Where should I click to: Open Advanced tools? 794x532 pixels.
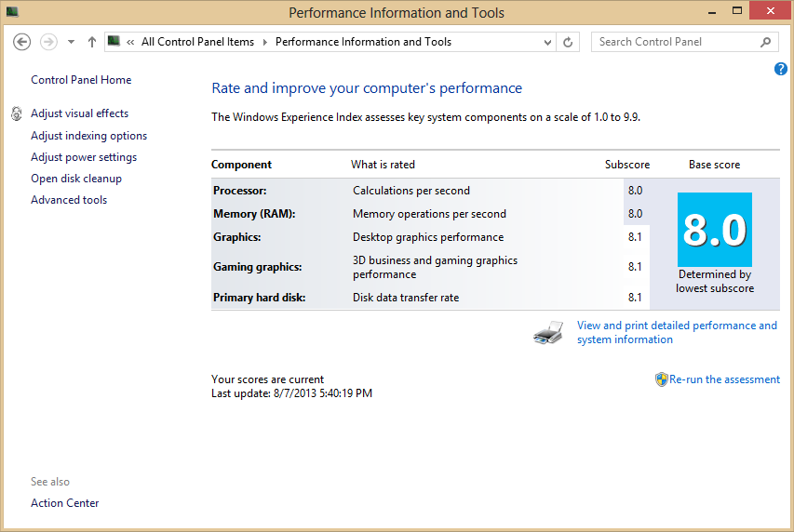pyautogui.click(x=69, y=200)
